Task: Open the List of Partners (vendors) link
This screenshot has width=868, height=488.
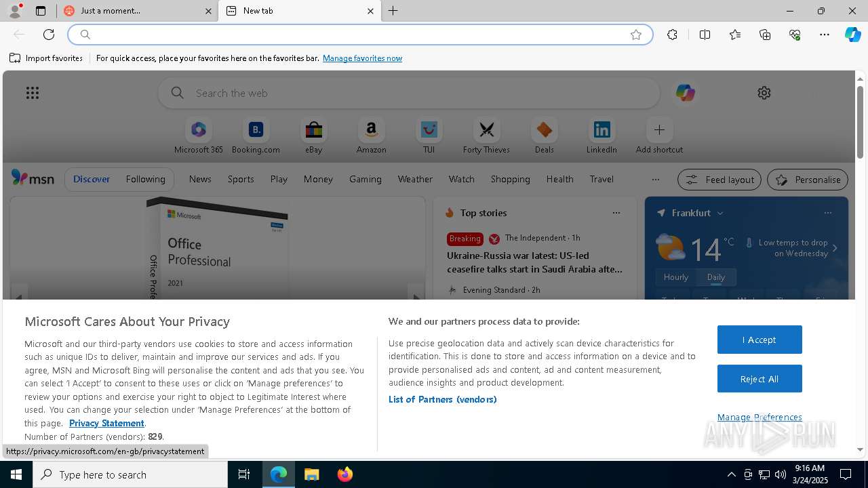Action: (x=443, y=399)
